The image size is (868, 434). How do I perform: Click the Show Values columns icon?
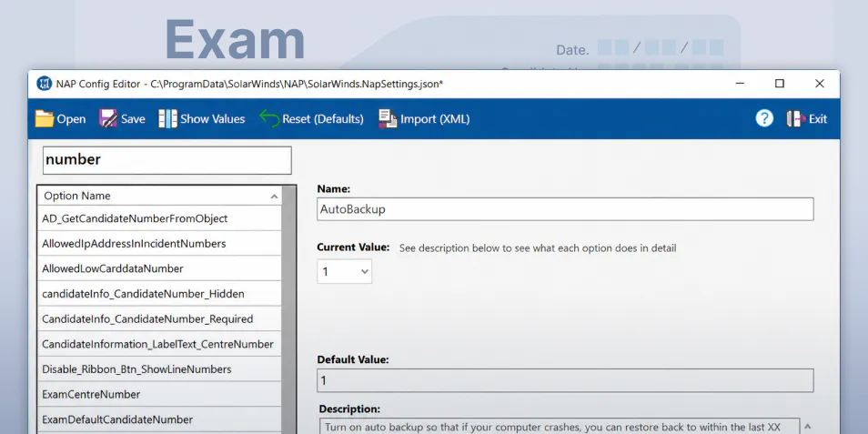(x=167, y=118)
